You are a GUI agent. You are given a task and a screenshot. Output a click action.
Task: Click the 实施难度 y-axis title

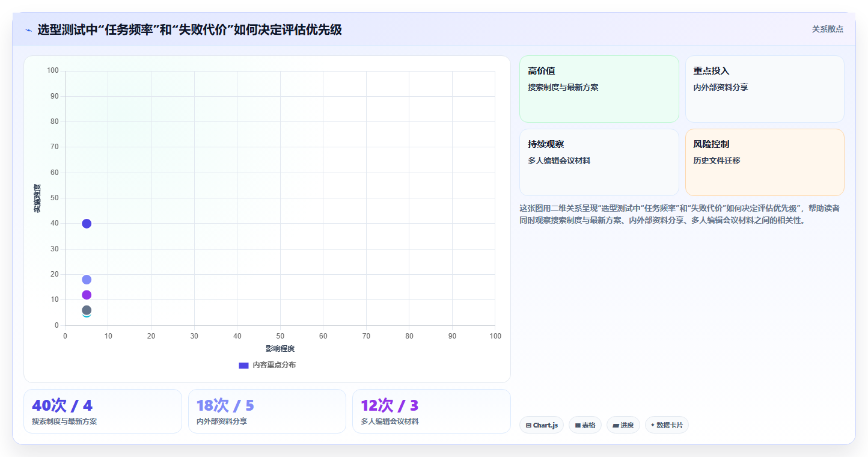[x=37, y=198]
